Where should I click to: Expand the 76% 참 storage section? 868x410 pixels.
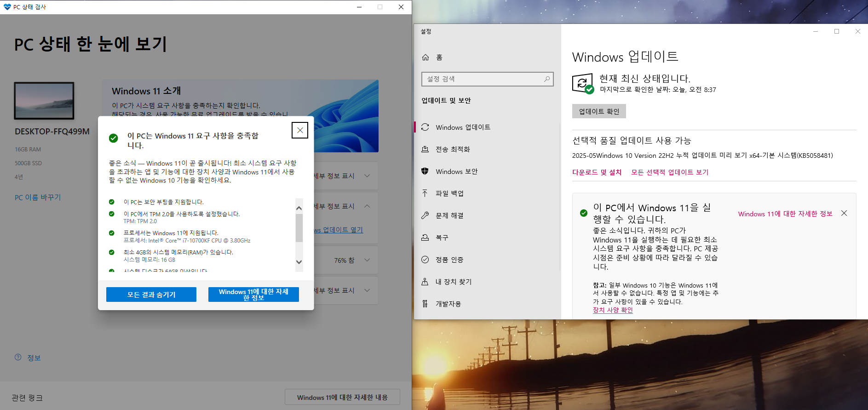[x=367, y=260]
